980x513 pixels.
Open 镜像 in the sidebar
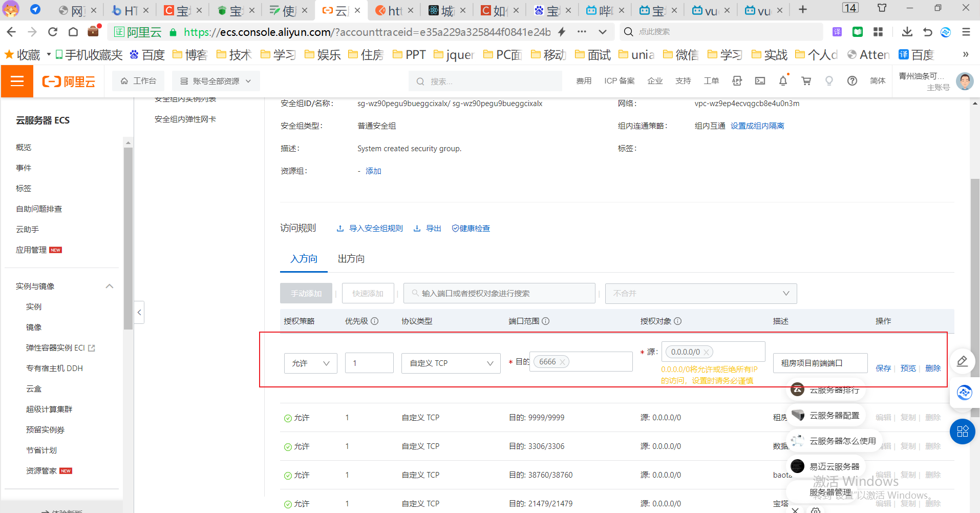[34, 327]
